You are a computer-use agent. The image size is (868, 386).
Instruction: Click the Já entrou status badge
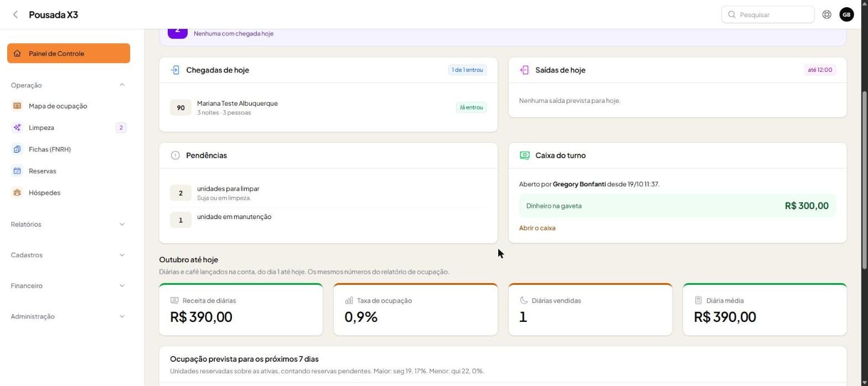pyautogui.click(x=471, y=107)
